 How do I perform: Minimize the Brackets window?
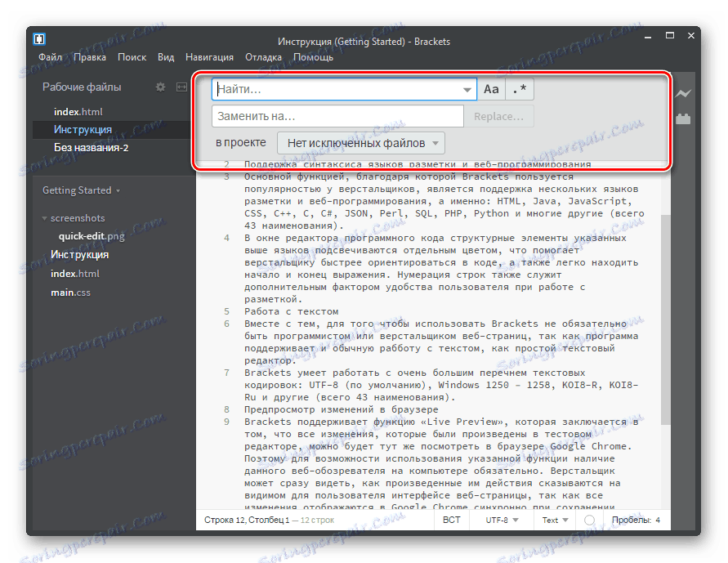click(648, 36)
